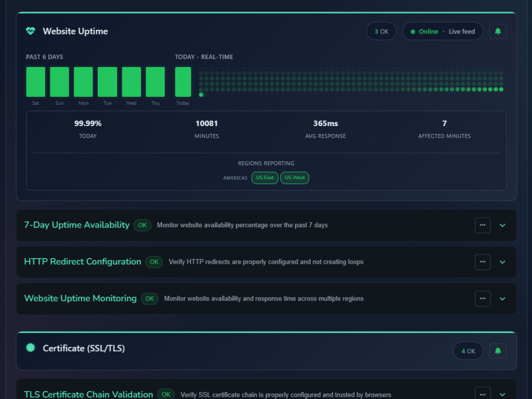Expand TLS Certificate Chain Validation row
Screen dimensions: 532x399
coord(503,394)
